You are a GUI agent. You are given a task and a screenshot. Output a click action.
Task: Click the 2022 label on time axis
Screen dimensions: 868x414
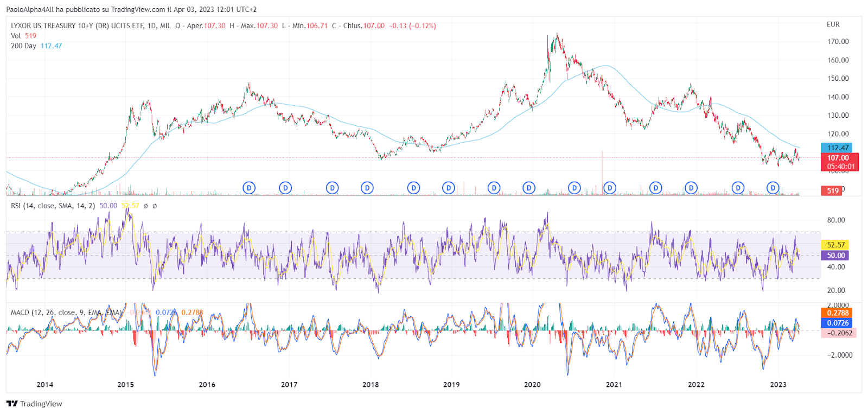(x=696, y=385)
